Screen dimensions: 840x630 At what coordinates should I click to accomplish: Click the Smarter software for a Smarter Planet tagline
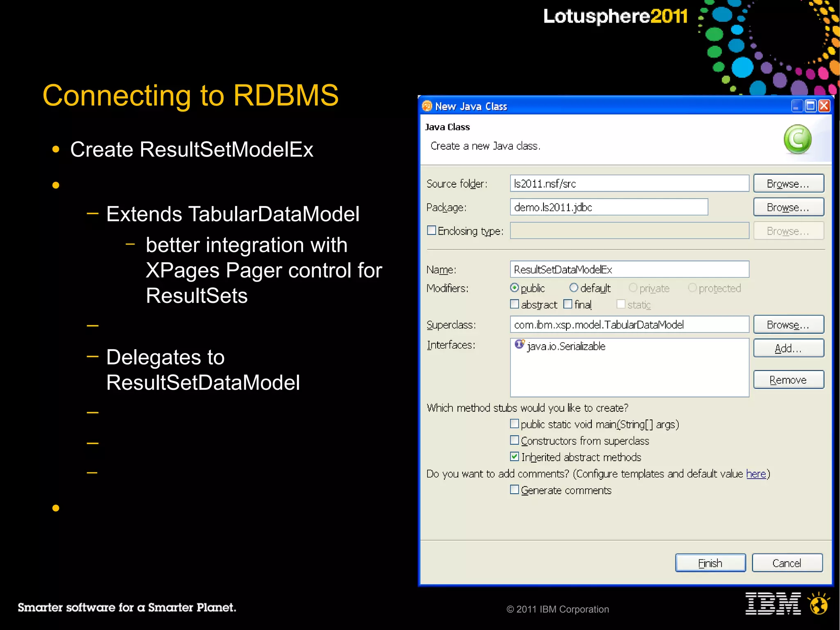[x=127, y=607]
